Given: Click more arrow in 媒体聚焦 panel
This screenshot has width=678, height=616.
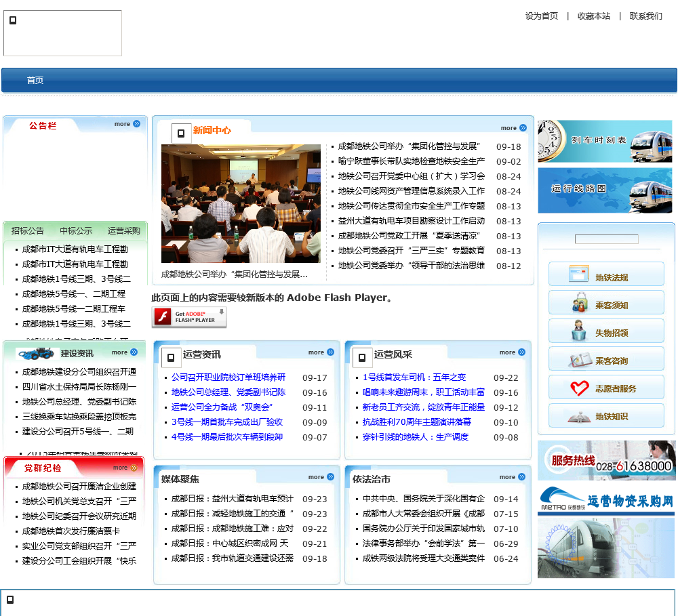Looking at the screenshot, I should coord(331,476).
